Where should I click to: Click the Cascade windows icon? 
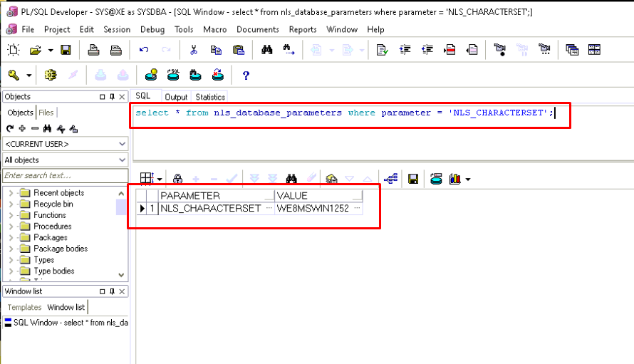[572, 50]
